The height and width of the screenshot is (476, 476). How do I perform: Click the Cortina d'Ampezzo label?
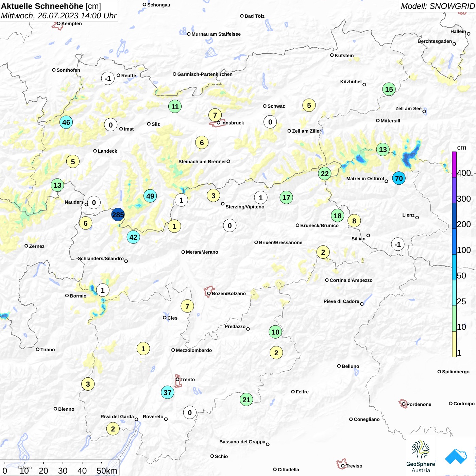pos(351,280)
